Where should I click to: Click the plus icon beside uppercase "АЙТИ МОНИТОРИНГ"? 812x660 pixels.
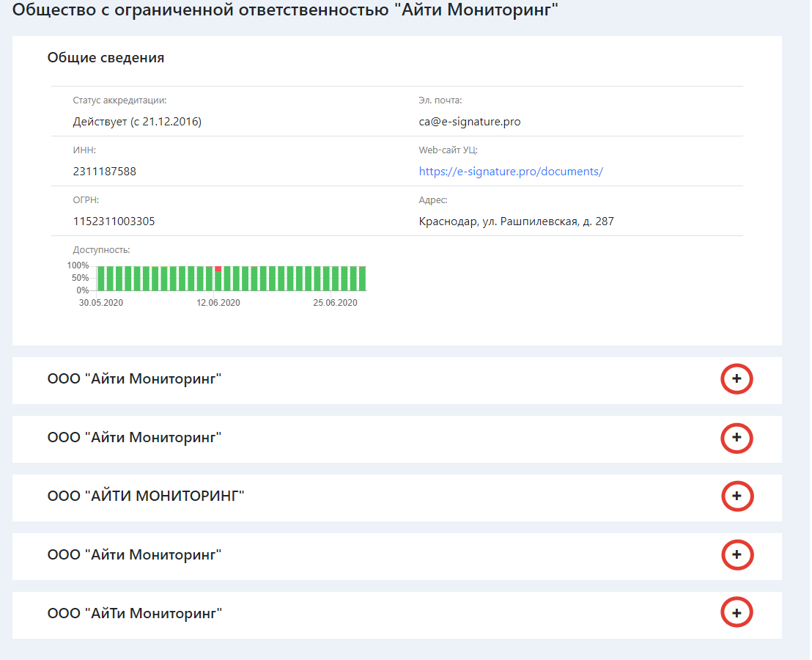click(x=737, y=496)
